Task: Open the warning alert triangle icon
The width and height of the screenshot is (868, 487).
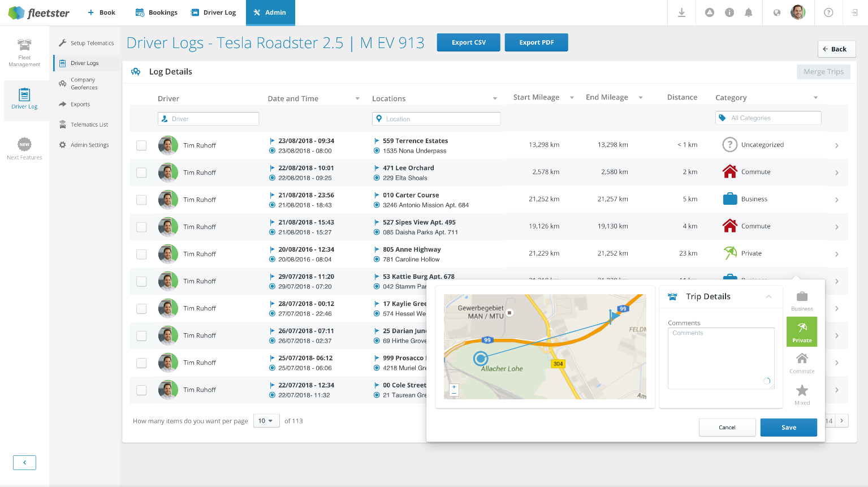Action: point(710,12)
